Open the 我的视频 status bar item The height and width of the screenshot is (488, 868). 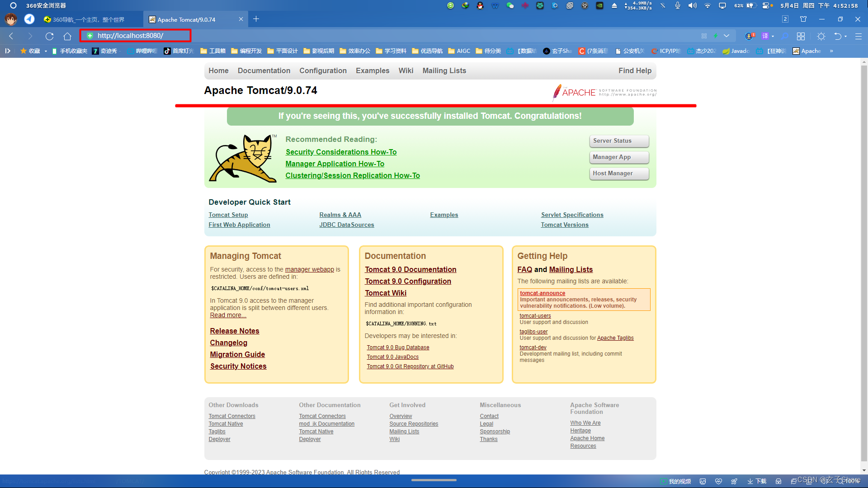[675, 481]
